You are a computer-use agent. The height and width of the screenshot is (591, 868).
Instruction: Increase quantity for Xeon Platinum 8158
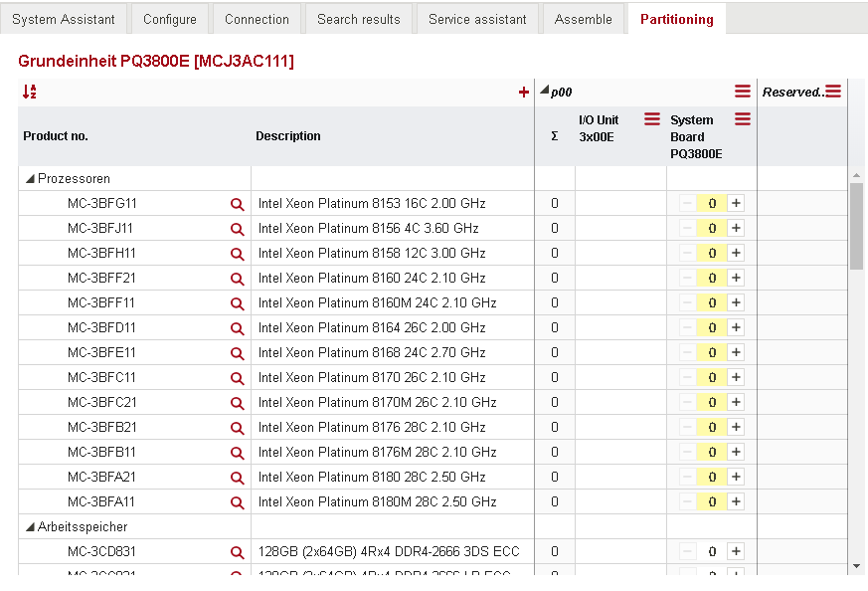[x=736, y=253]
